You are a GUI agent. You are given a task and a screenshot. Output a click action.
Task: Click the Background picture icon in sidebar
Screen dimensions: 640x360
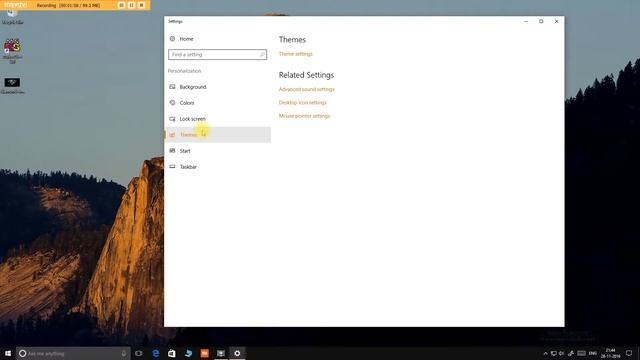point(172,87)
